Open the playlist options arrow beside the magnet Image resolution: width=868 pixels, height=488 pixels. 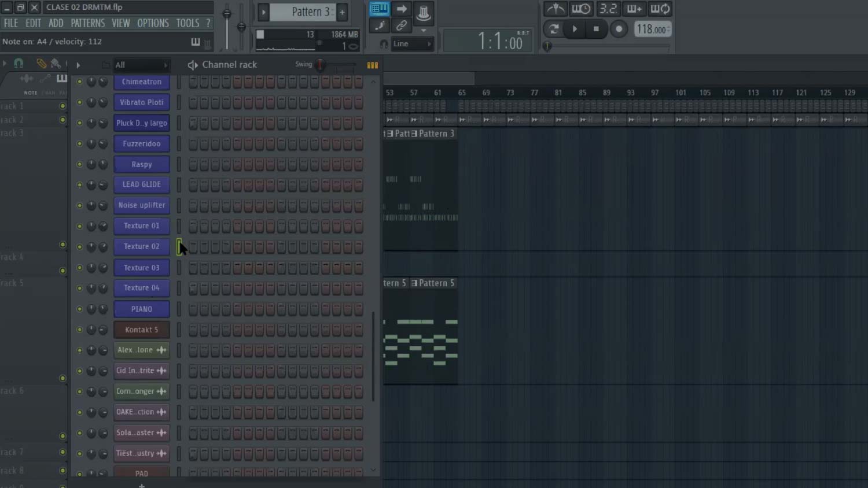5,64
